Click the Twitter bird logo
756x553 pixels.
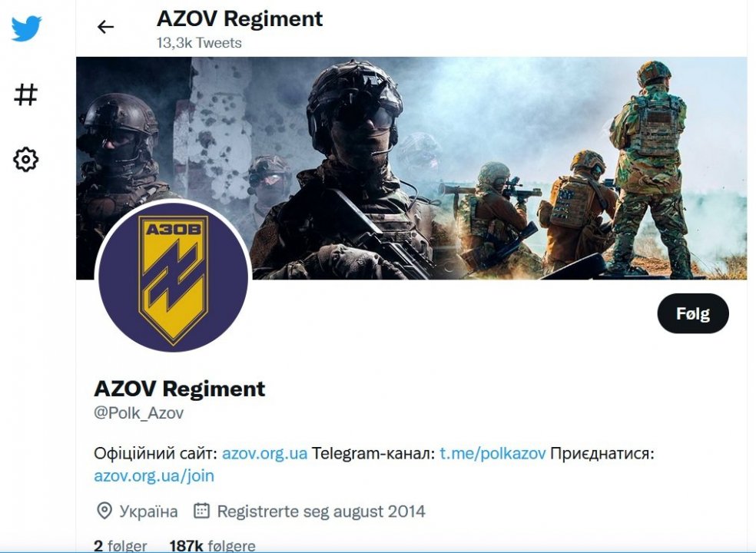[26, 28]
